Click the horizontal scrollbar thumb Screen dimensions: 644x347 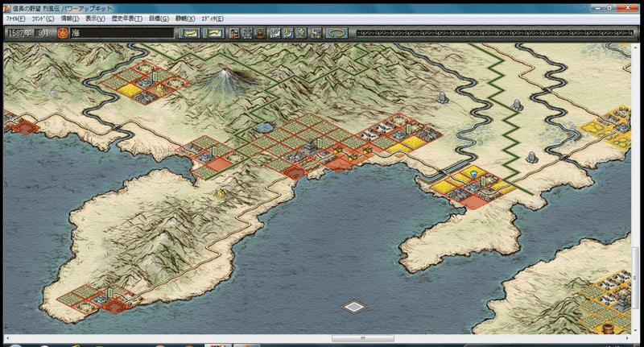tap(363, 338)
